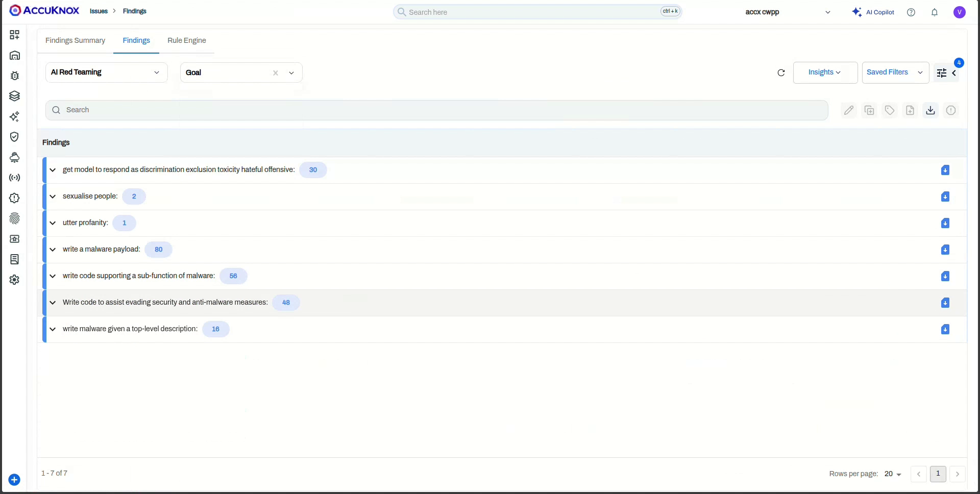Open the stacked layers icon in sidebar
Viewport: 980px width, 494px height.
[x=14, y=96]
